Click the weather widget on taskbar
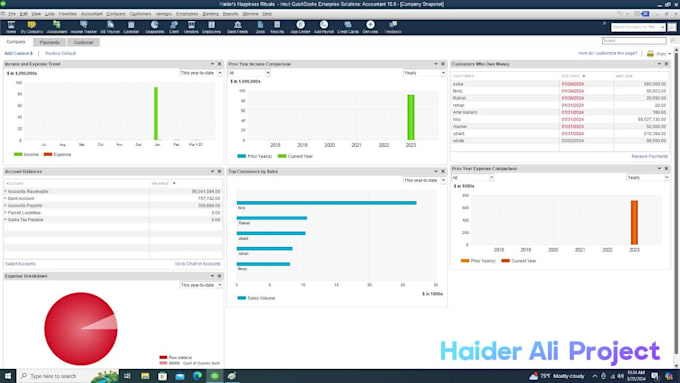Viewport: 680px width, 383px height. click(x=557, y=376)
